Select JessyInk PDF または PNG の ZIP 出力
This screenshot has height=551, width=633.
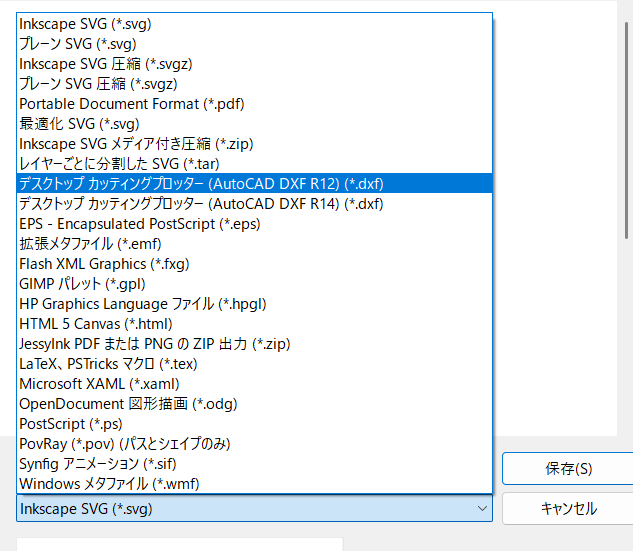point(254,344)
